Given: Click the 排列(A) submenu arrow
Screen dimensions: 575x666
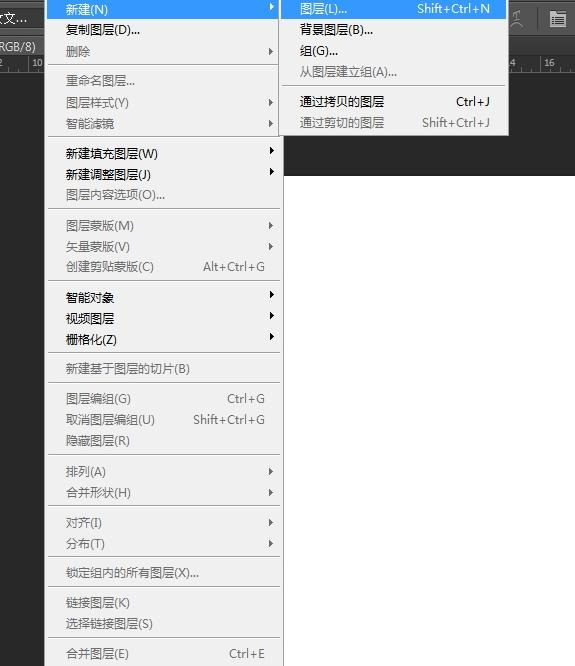Looking at the screenshot, I should 271,471.
